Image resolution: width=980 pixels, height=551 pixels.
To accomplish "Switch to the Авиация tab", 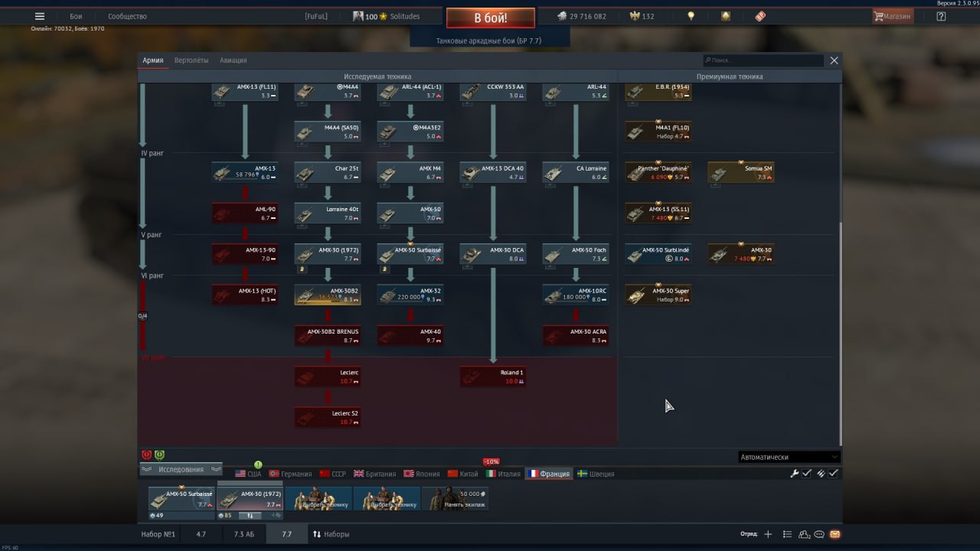I will (x=233, y=60).
